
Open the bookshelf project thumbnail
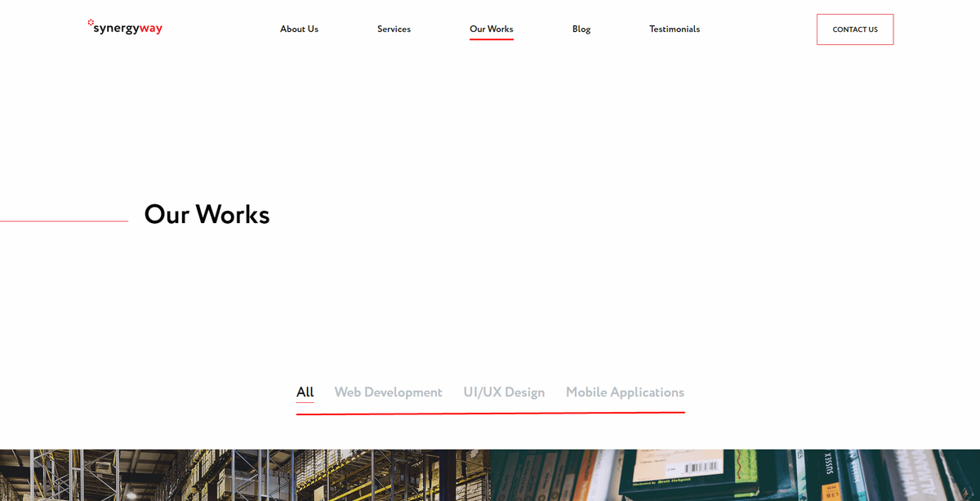click(735, 475)
